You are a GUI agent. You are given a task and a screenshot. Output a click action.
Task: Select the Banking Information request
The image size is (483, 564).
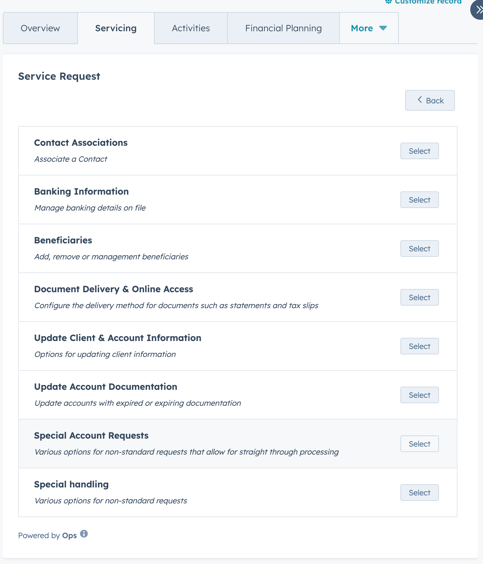(419, 200)
